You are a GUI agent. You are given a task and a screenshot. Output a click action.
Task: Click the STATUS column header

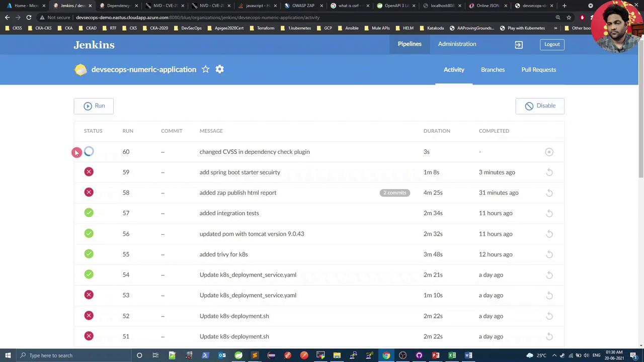pyautogui.click(x=93, y=131)
